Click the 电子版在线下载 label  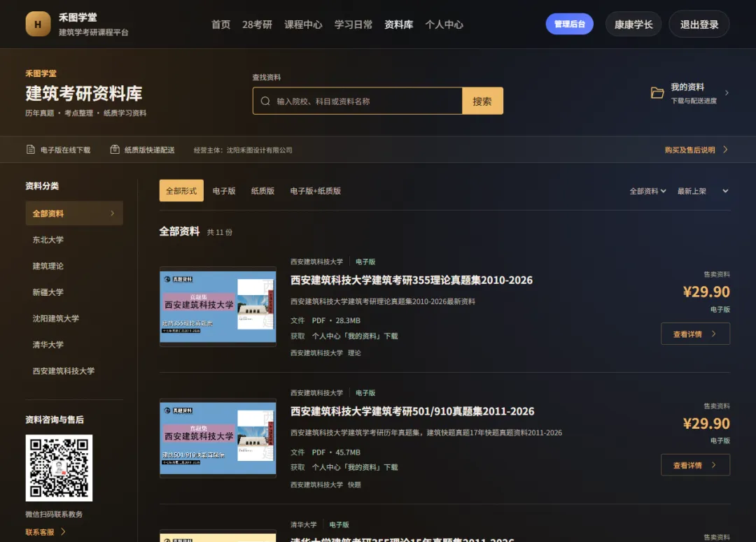66,150
